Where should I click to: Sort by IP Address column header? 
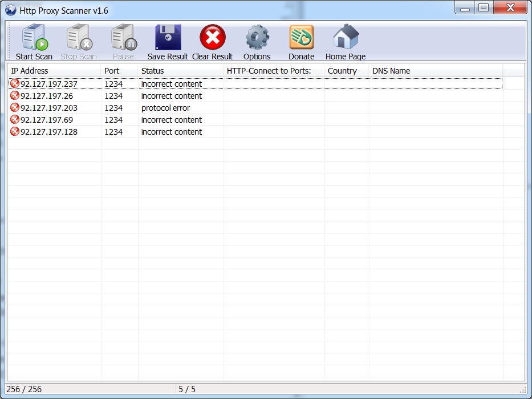click(54, 71)
